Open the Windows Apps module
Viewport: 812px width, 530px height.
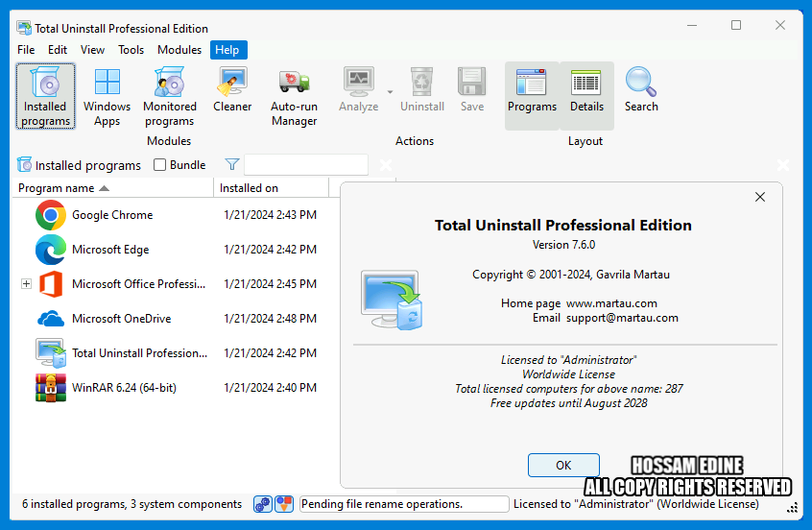pos(107,96)
